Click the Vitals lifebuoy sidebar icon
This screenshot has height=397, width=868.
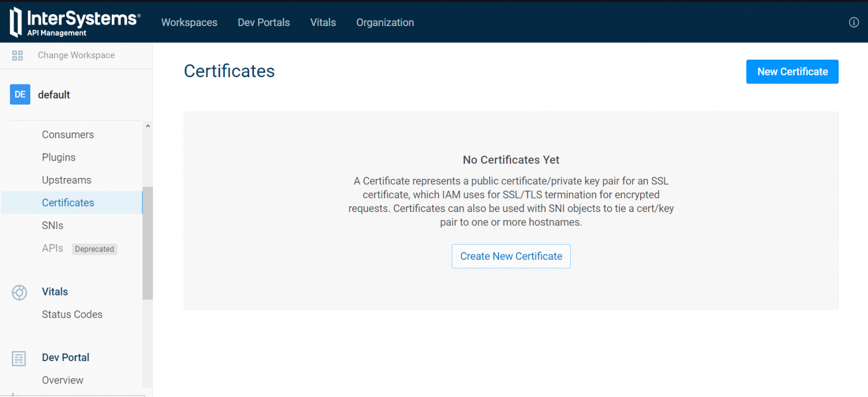(x=20, y=292)
